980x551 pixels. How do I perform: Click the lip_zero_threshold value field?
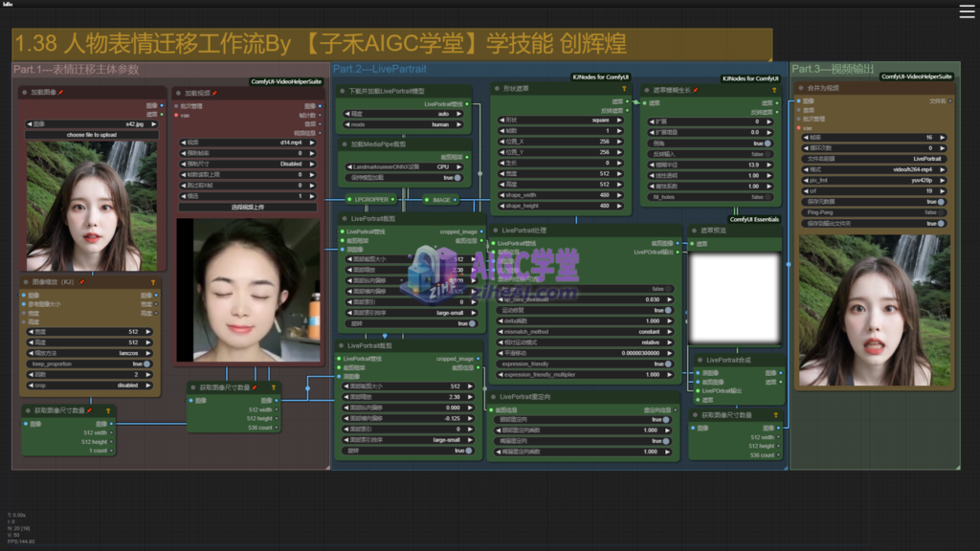coord(585,299)
